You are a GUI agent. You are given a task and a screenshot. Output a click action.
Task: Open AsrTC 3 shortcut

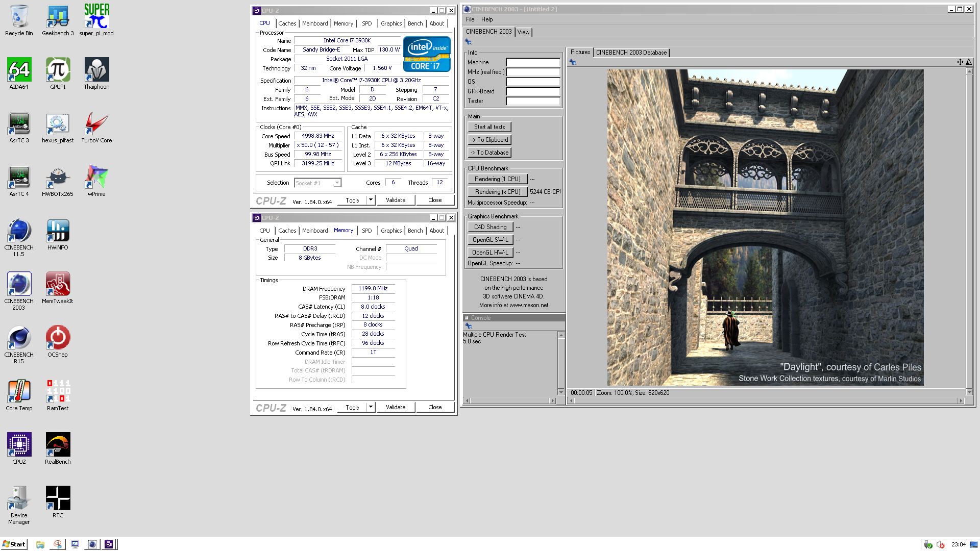coord(19,128)
